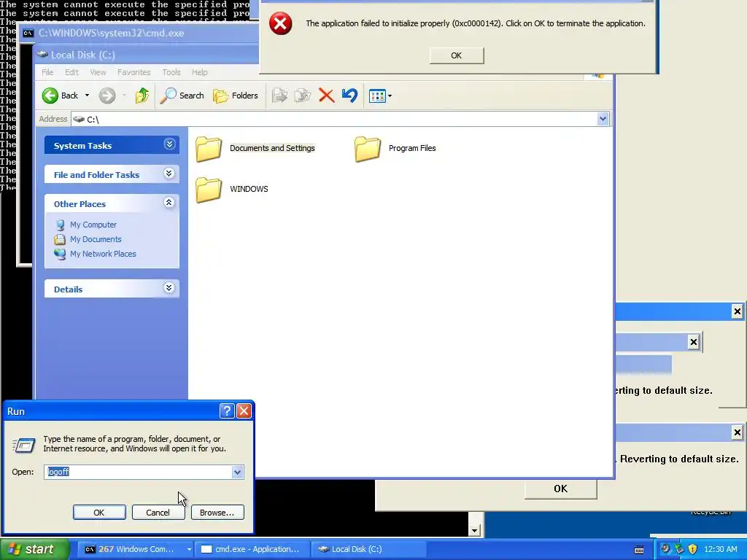Collapse the Other Places panel

click(x=169, y=203)
